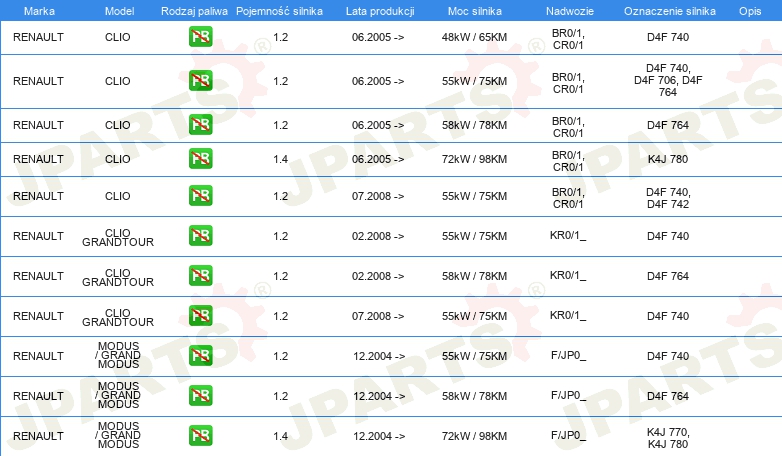Select the 1.4 capacity cell in the Modus row
The height and width of the screenshot is (456, 782).
click(281, 436)
